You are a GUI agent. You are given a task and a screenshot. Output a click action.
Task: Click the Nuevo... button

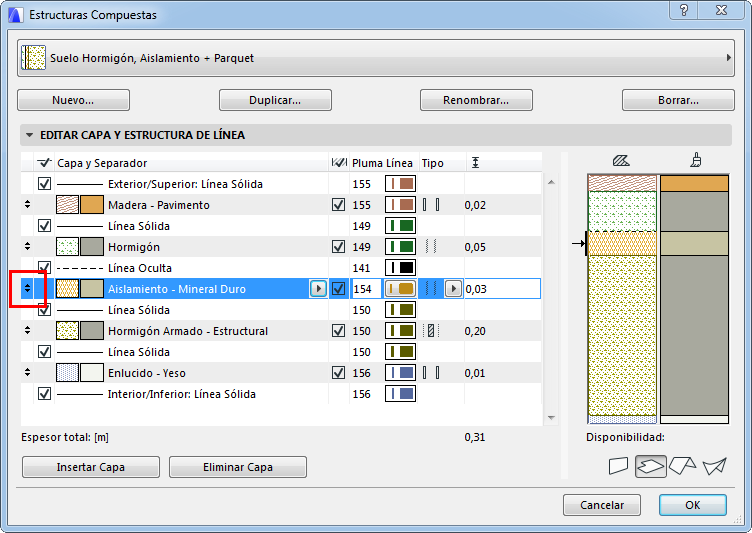pyautogui.click(x=73, y=100)
